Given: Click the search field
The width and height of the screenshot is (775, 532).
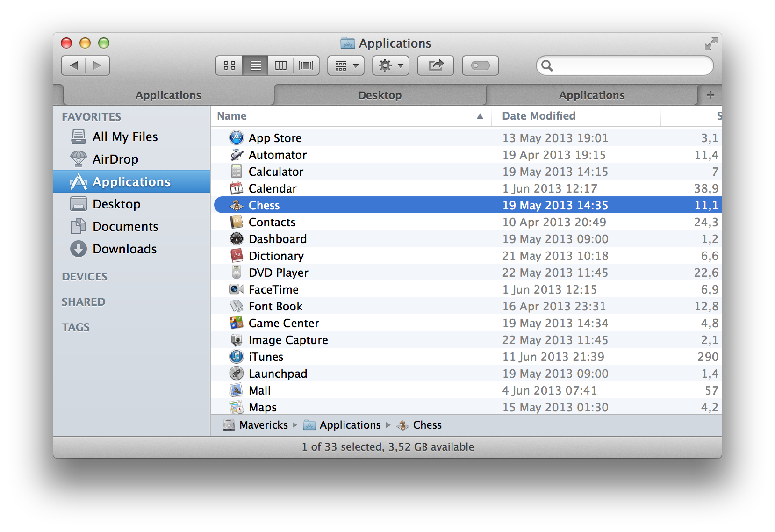Looking at the screenshot, I should point(625,65).
